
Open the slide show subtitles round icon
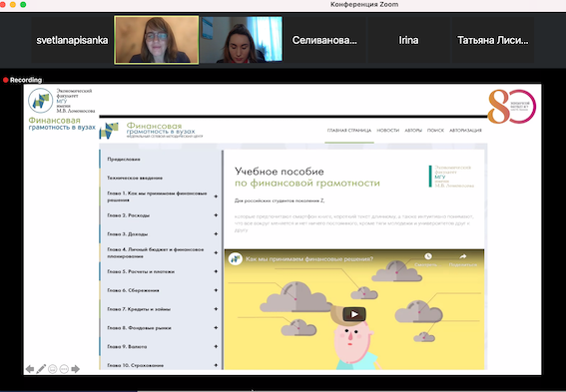[x=52, y=369]
